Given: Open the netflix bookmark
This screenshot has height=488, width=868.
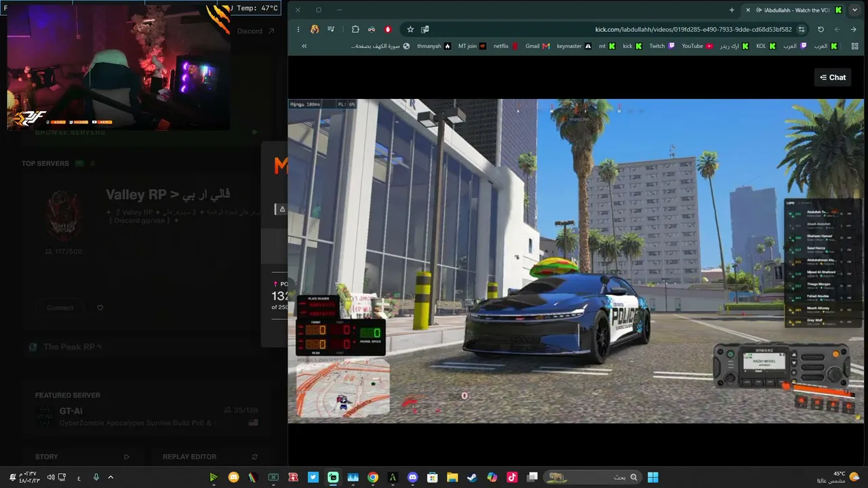Looking at the screenshot, I should click(x=506, y=46).
